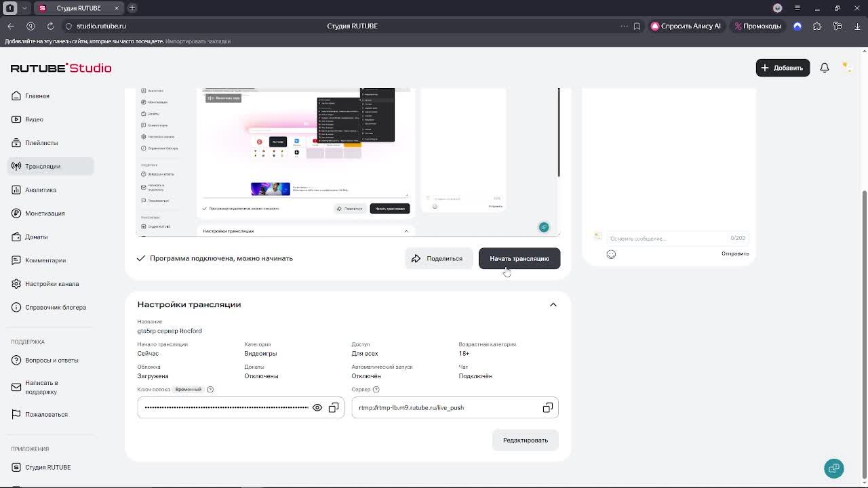Open Донаты in the sidebar
The height and width of the screenshot is (488, 868).
point(51,237)
